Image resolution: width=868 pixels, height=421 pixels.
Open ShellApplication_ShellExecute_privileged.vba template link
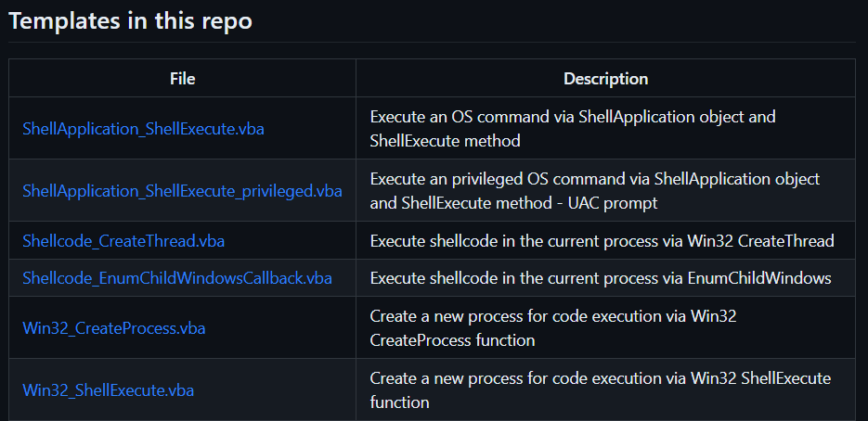click(x=182, y=191)
